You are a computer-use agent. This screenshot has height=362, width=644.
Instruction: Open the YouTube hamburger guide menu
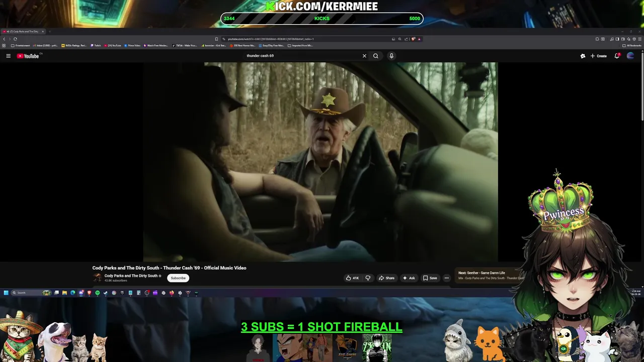8,56
